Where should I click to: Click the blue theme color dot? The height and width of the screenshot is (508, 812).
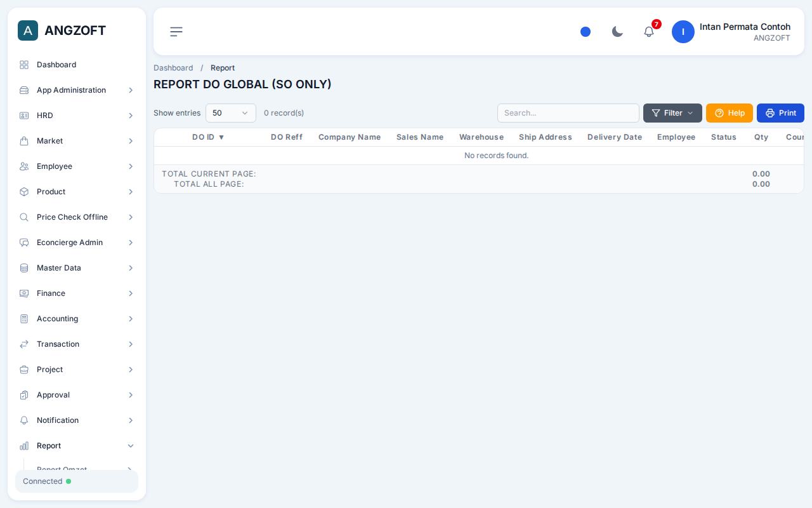[586, 32]
